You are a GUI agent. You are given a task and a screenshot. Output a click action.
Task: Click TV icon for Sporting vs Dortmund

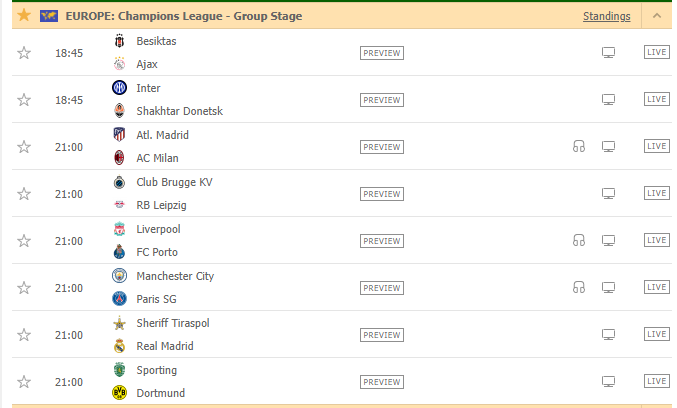pyautogui.click(x=608, y=382)
